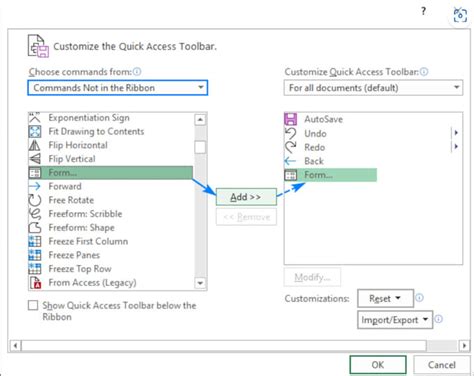Select the "Freeze Panes" text row
Viewport: 474px width, 376px height.
click(74, 255)
